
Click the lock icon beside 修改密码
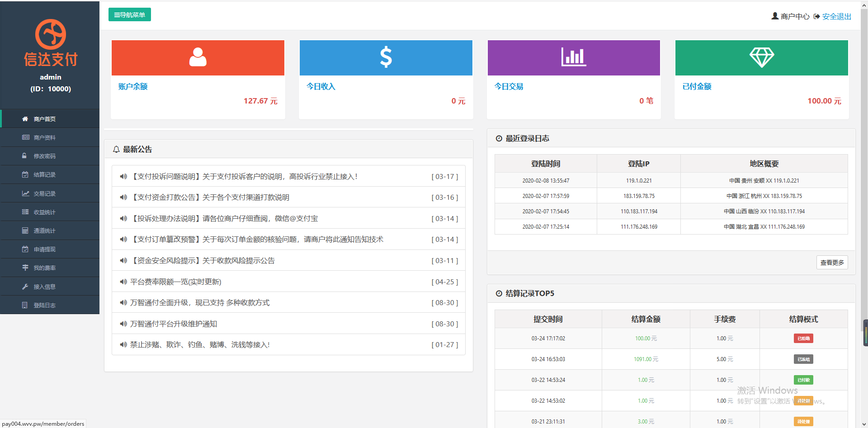24,156
